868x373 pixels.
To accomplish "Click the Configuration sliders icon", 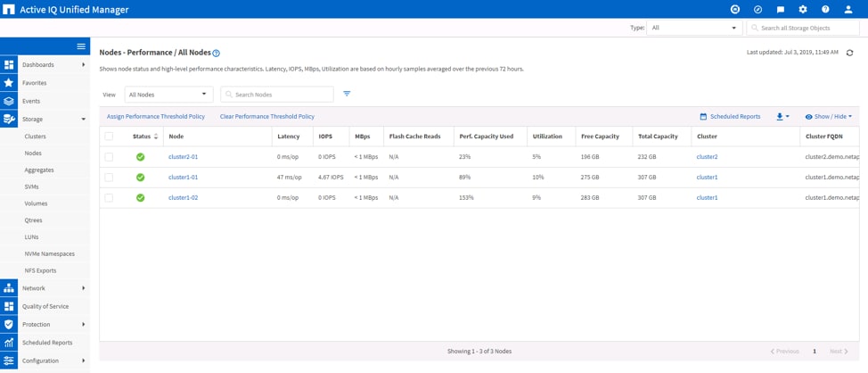I will tap(8, 361).
